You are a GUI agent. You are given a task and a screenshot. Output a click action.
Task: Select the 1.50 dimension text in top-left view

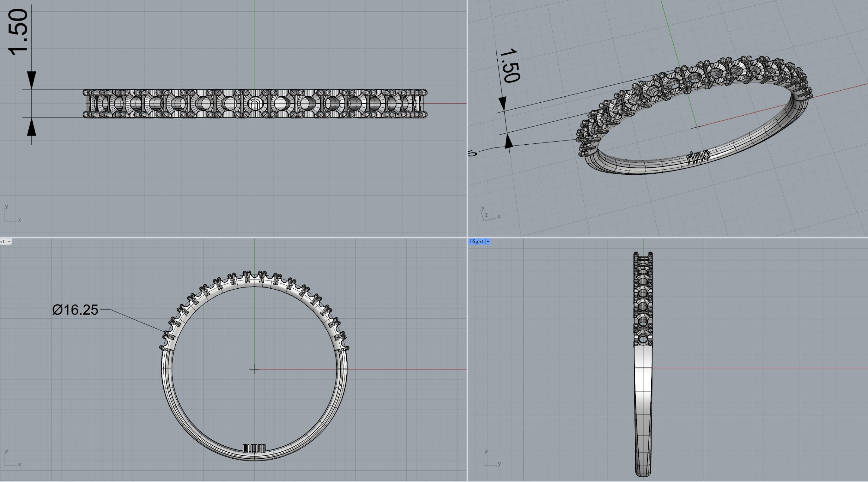[18, 32]
